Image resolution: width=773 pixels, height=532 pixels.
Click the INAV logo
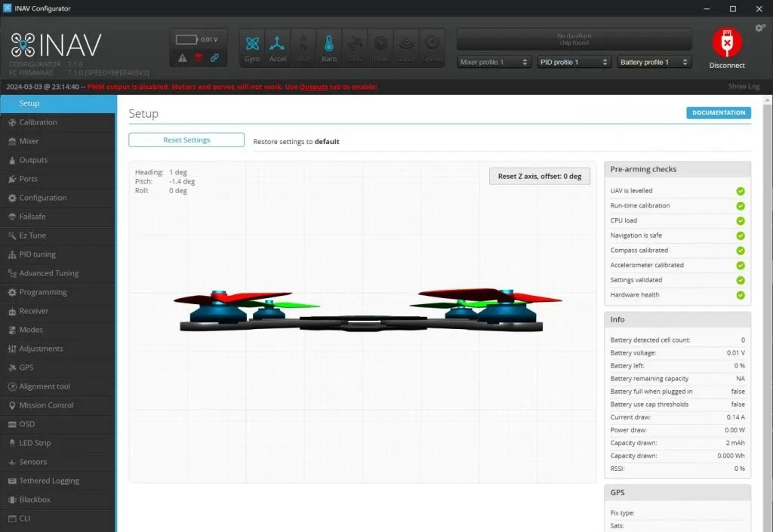[56, 45]
